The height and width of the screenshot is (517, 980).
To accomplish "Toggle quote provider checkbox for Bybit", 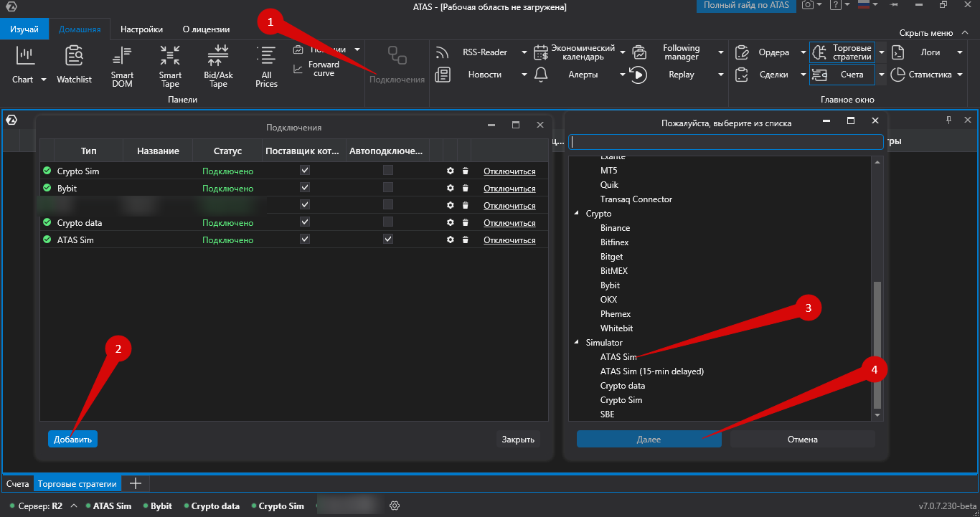I will [x=305, y=188].
